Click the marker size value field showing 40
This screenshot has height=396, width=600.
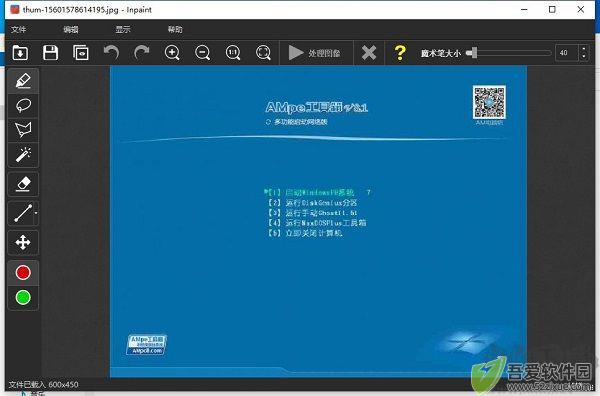coord(566,53)
